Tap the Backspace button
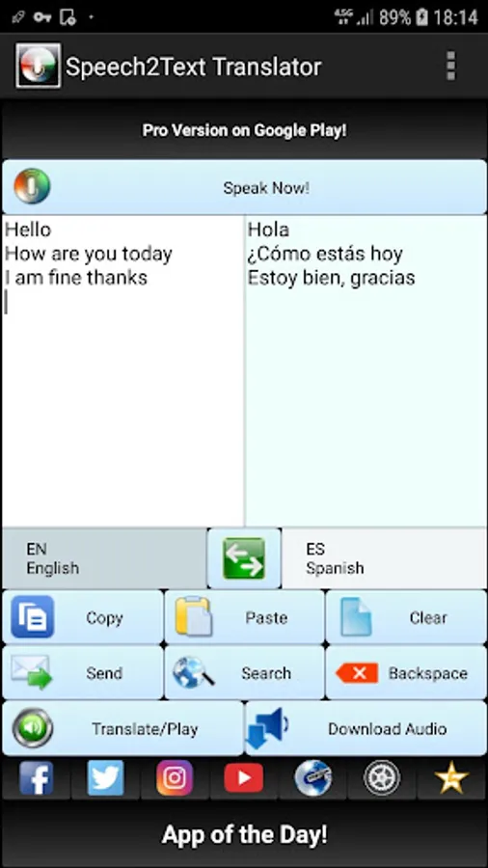The height and width of the screenshot is (868, 488). point(406,672)
